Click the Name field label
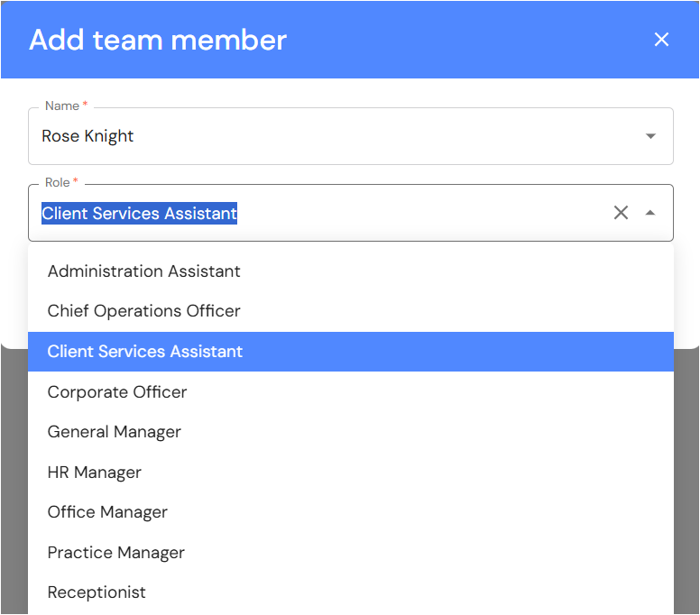The width and height of the screenshot is (700, 615). click(x=62, y=106)
